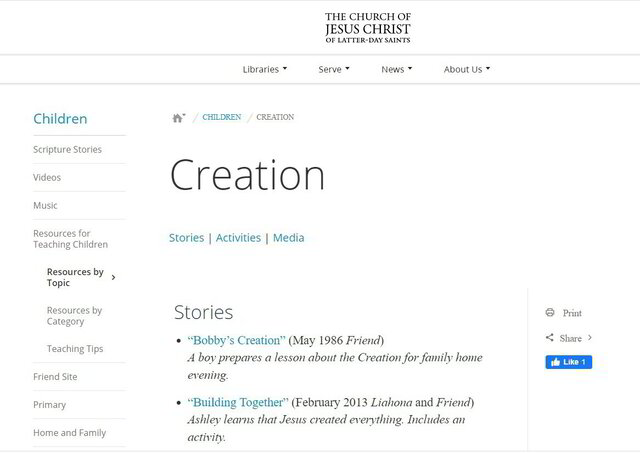Viewport: 640px width, 453px height.
Task: Open Resources for Teaching Children
Action: (x=71, y=239)
